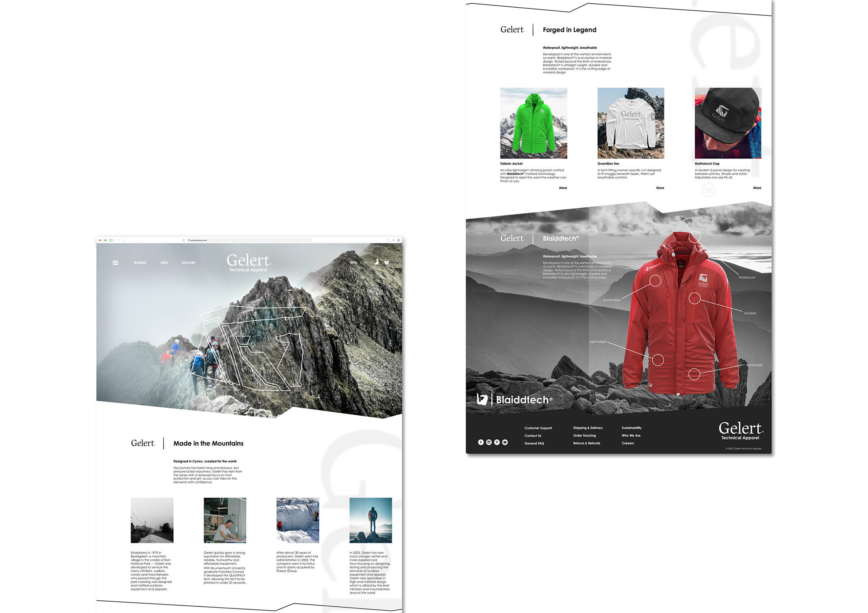Open Gelert's Facebook page icon
This screenshot has width=868, height=613.
click(x=481, y=442)
